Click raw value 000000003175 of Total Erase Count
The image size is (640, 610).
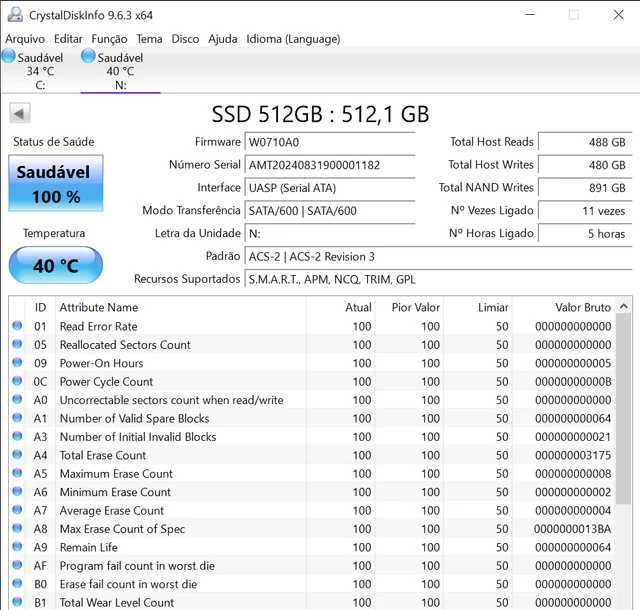click(x=573, y=455)
